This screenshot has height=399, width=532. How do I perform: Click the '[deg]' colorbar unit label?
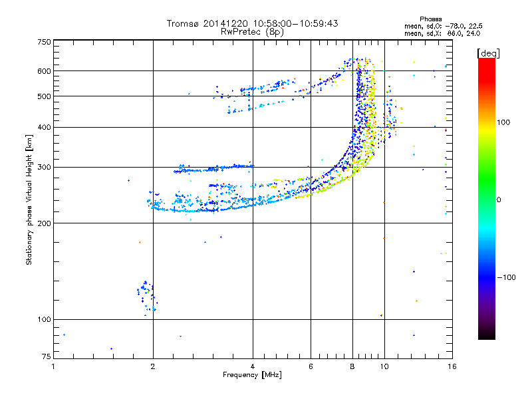pos(488,53)
